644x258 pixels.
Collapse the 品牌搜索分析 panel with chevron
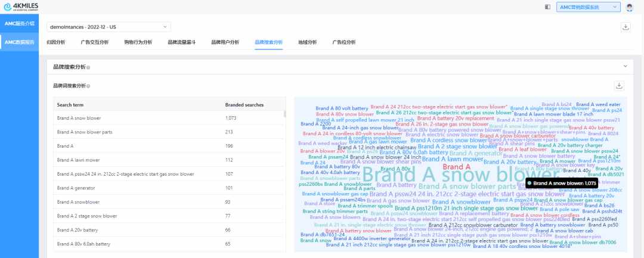point(625,67)
